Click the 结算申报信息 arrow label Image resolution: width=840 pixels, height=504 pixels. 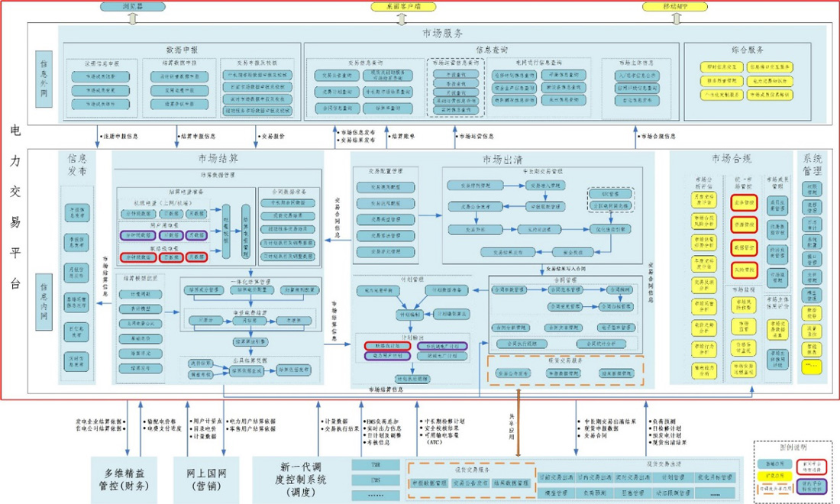199,137
